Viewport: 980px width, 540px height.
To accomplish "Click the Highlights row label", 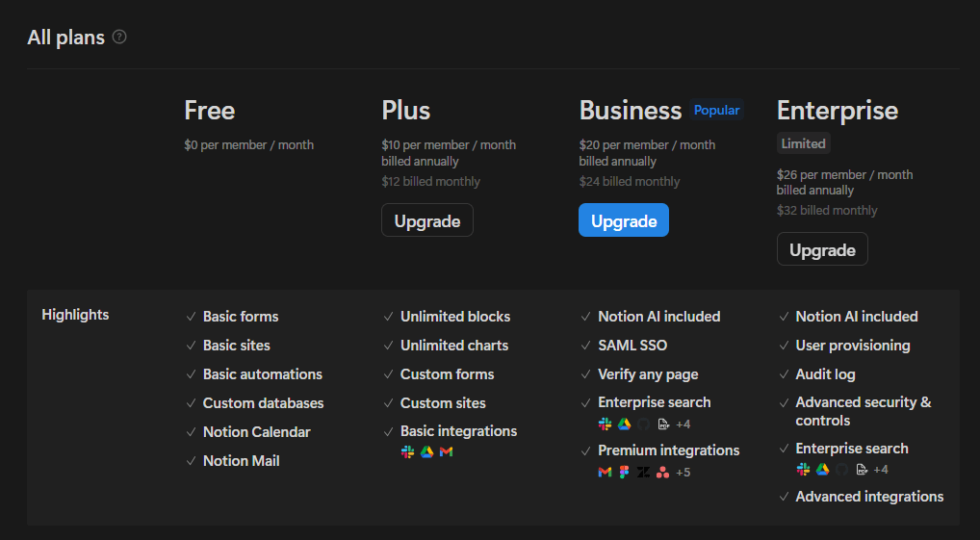I will click(75, 315).
